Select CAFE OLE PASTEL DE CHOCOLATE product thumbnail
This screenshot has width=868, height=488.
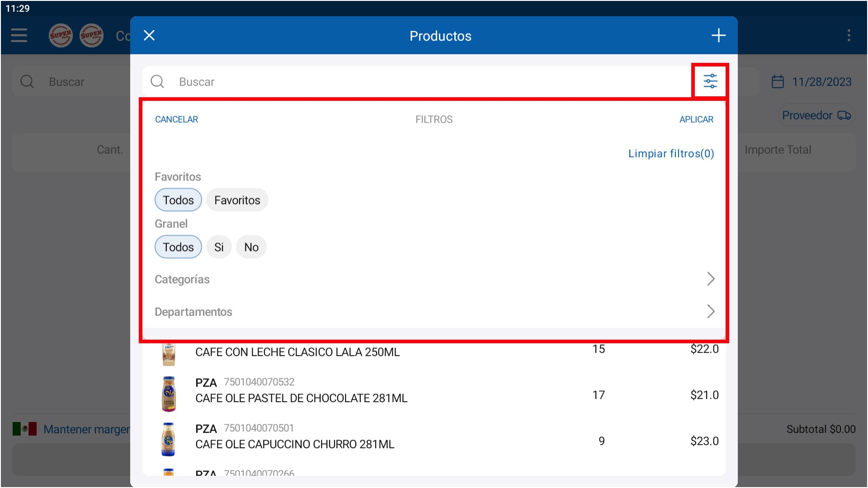coord(169,394)
